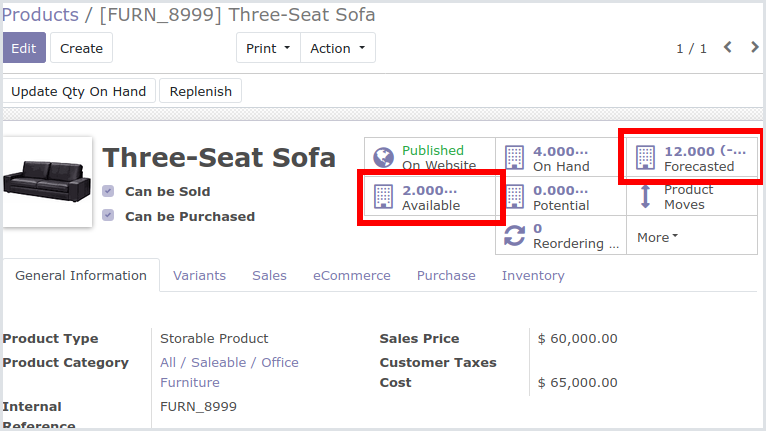Click the Edit button
Screen dimensions: 766x431
[24, 48]
